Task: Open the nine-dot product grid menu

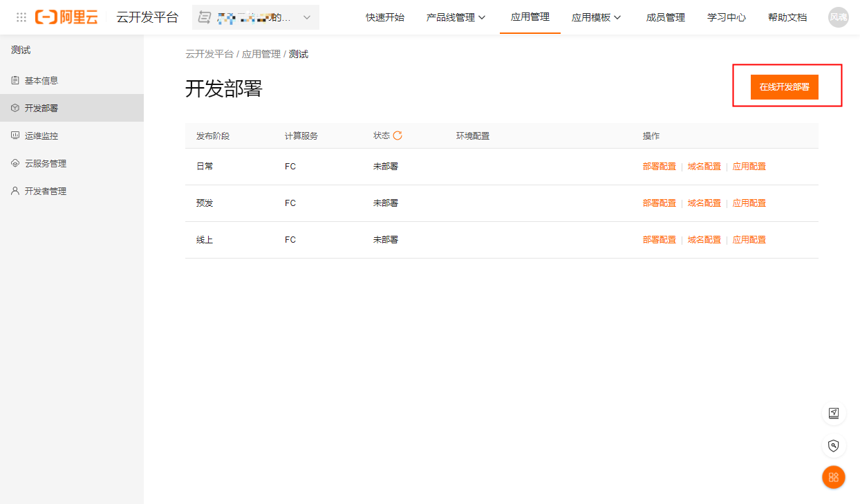Action: (x=21, y=17)
